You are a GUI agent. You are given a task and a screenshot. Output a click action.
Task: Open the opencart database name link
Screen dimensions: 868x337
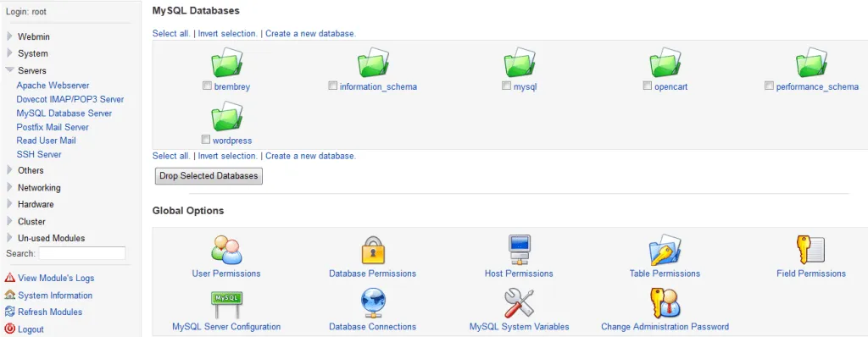pyautogui.click(x=671, y=87)
